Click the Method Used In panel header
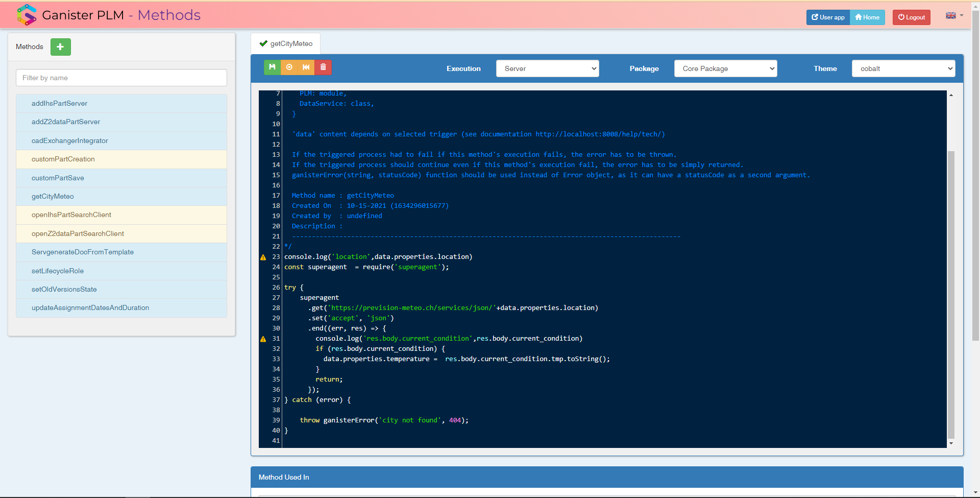980x498 pixels. [607, 477]
